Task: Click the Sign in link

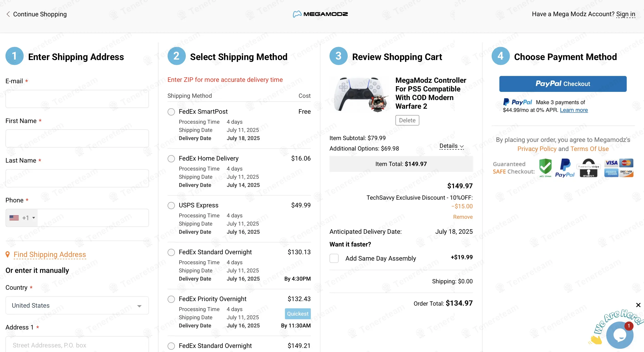Action: tap(626, 14)
